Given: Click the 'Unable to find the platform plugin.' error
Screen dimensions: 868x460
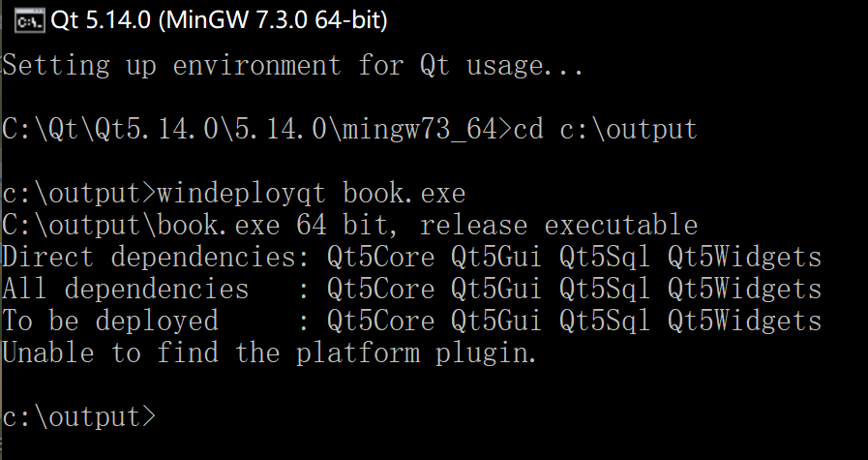Looking at the screenshot, I should click(x=270, y=353).
